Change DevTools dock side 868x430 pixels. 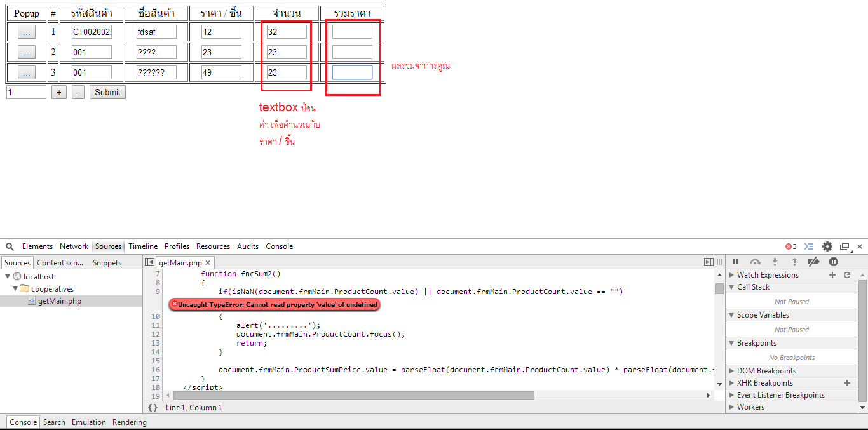coord(844,246)
